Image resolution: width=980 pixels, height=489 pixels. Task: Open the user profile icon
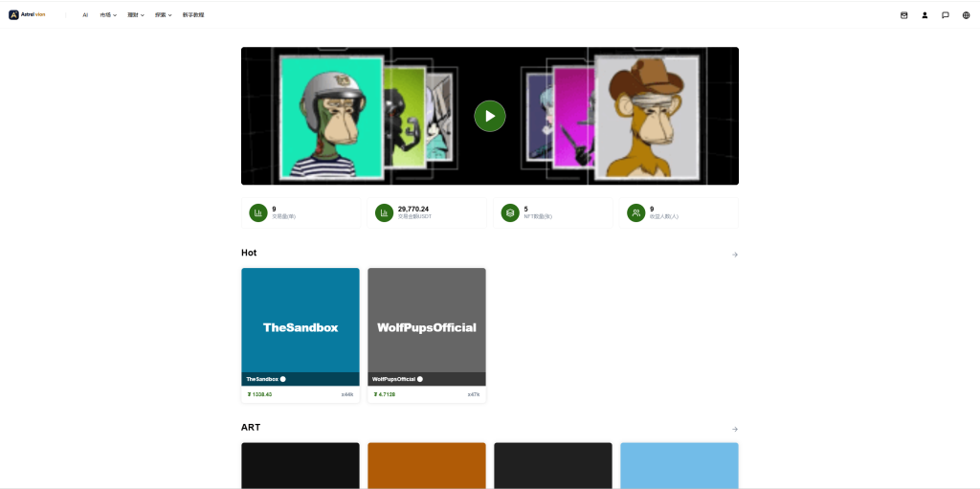tap(924, 15)
